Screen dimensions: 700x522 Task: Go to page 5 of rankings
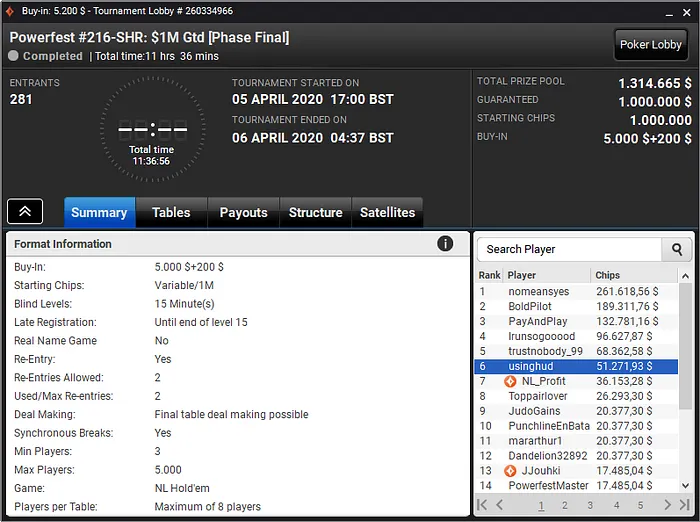tap(640, 505)
